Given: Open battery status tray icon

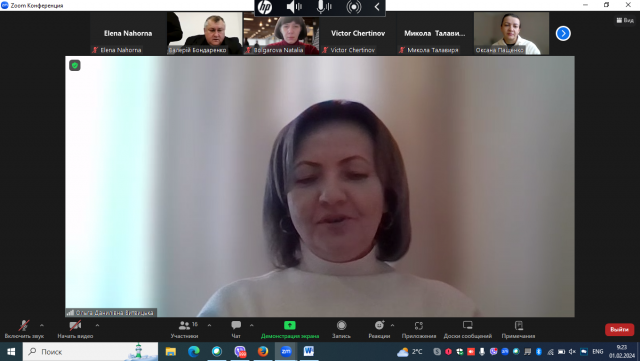Looking at the screenshot, I should click(x=561, y=352).
